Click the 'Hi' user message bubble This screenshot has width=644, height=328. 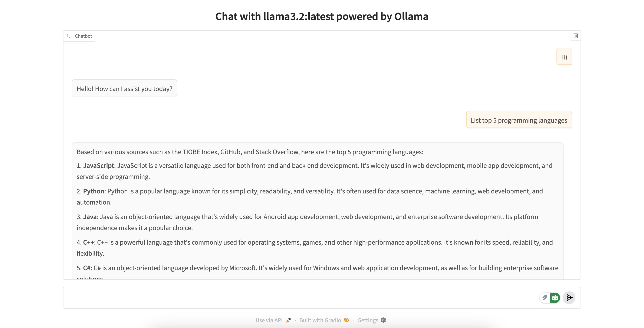564,57
